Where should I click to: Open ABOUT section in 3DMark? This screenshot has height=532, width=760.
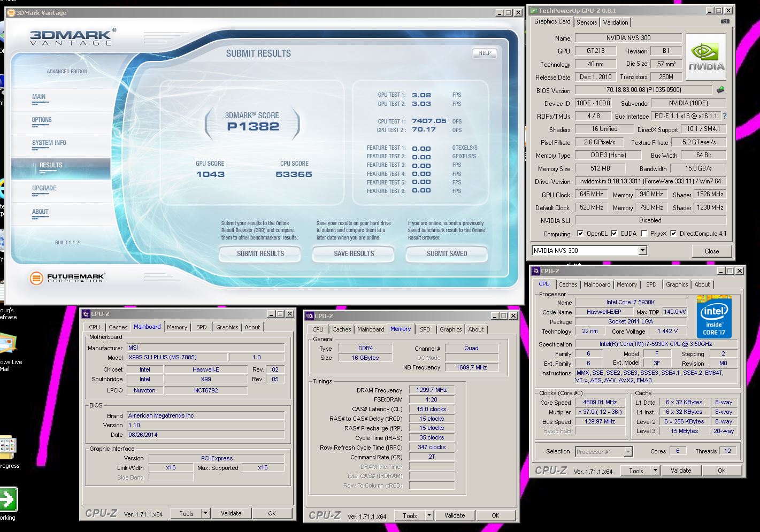[40, 212]
